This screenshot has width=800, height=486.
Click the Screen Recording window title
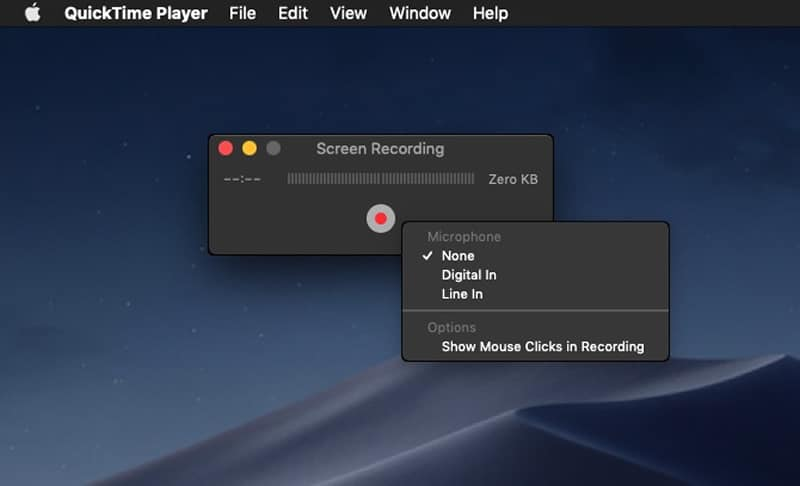point(380,148)
